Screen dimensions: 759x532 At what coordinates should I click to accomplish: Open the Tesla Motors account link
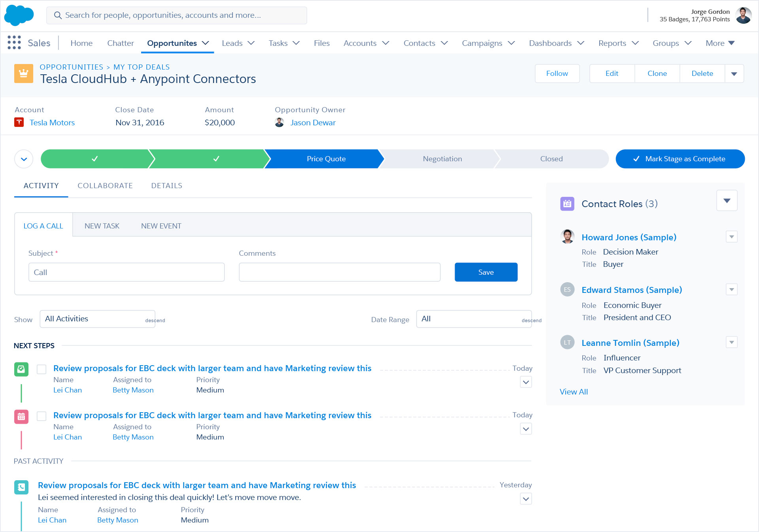pyautogui.click(x=52, y=123)
